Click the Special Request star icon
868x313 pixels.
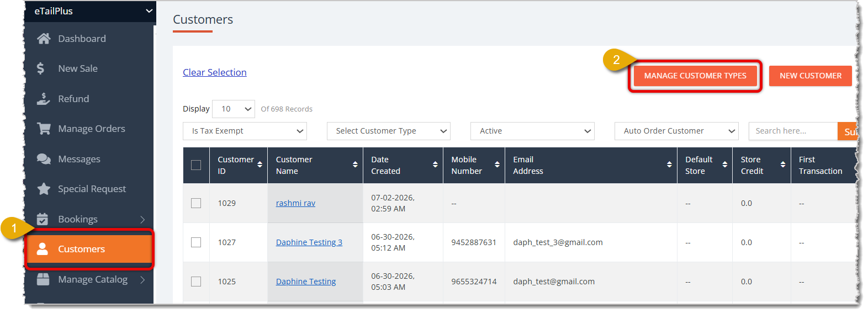tap(44, 189)
